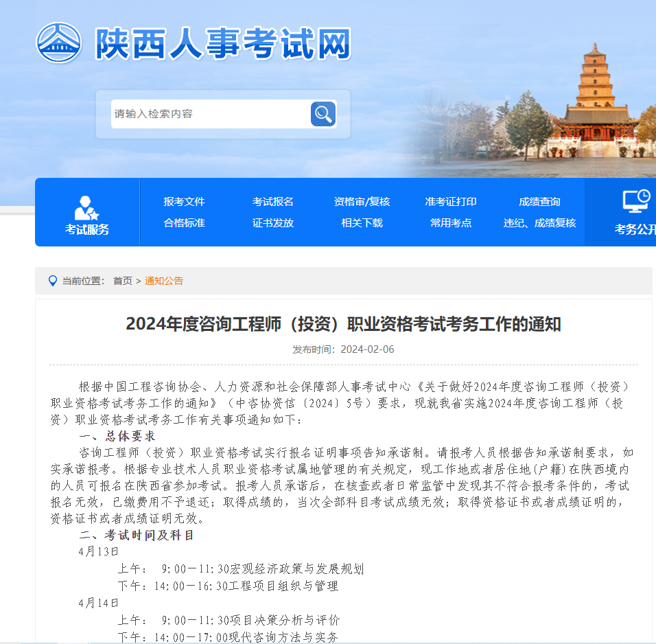Open 相关下载 in the navigation bar
Viewport: 656px width, 644px height.
tap(362, 222)
